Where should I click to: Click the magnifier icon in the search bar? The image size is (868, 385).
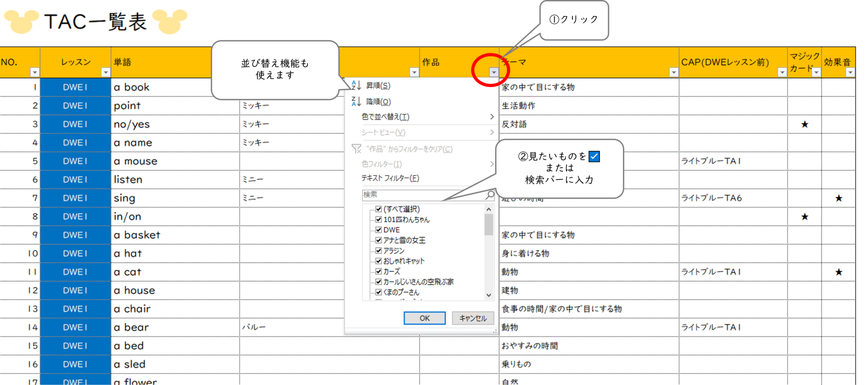tap(490, 195)
